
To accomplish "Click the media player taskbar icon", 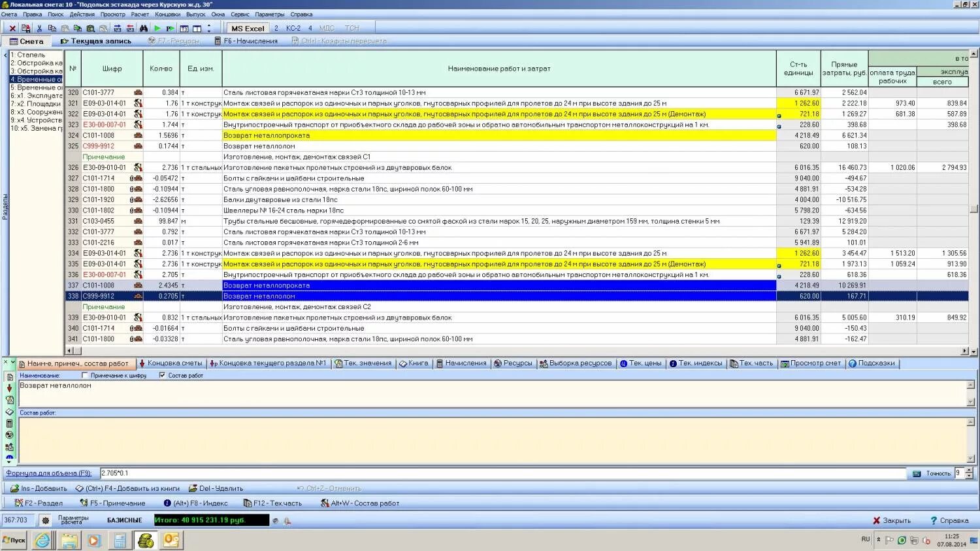I will click(95, 540).
